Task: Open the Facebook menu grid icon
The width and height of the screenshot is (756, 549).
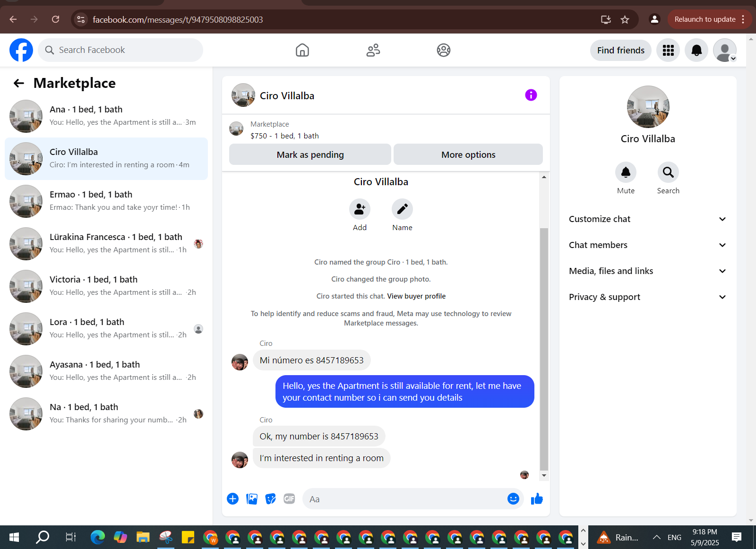Action: pos(668,50)
